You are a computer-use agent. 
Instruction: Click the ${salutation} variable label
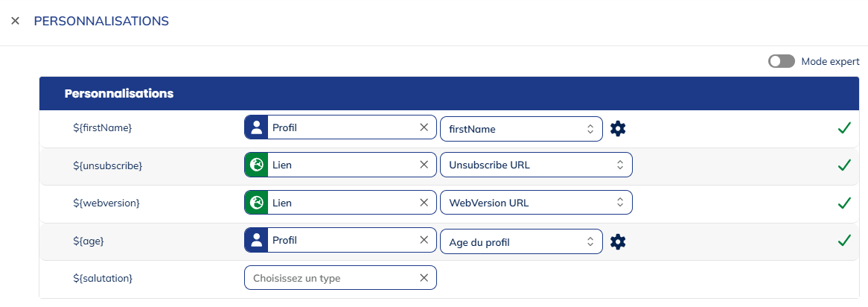(102, 278)
